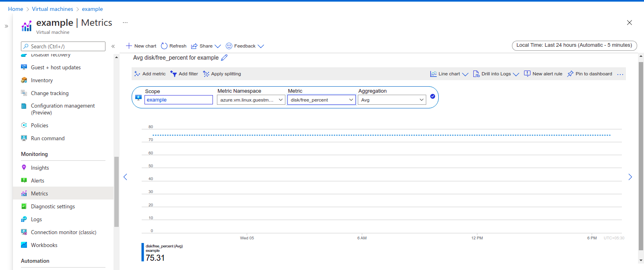This screenshot has height=270, width=644.
Task: Open the chart toolbar more options ellipsis
Action: point(620,74)
